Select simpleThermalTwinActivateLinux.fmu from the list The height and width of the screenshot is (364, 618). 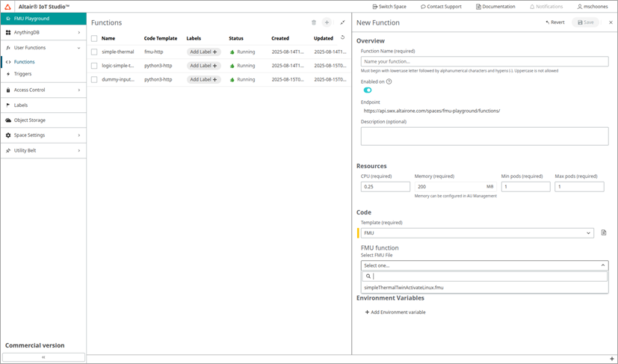coord(404,288)
